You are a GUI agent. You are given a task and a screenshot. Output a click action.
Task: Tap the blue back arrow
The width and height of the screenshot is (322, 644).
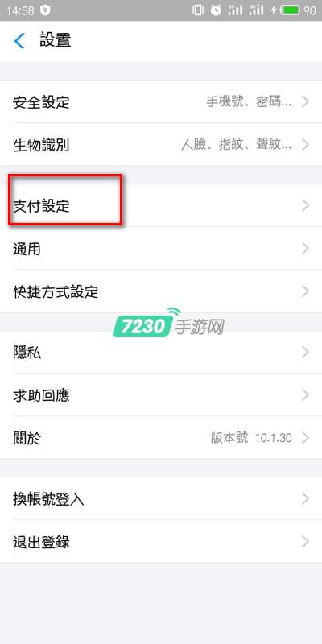[x=19, y=41]
